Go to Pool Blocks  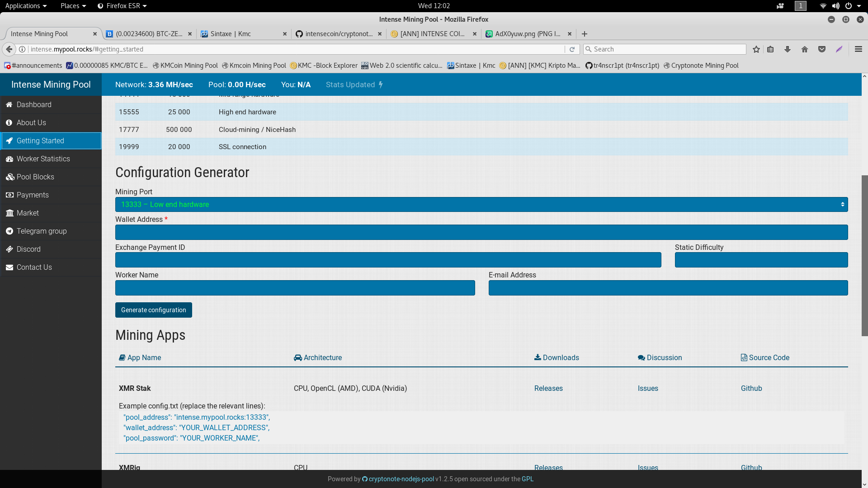click(51, 177)
